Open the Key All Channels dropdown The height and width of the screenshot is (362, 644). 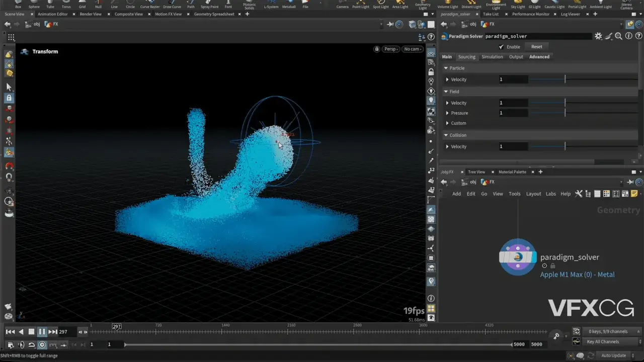click(613, 342)
